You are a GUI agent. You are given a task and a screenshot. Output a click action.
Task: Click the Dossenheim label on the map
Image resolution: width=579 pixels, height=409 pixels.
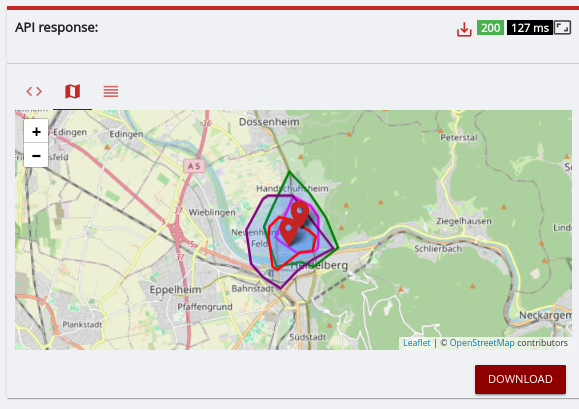[269, 122]
